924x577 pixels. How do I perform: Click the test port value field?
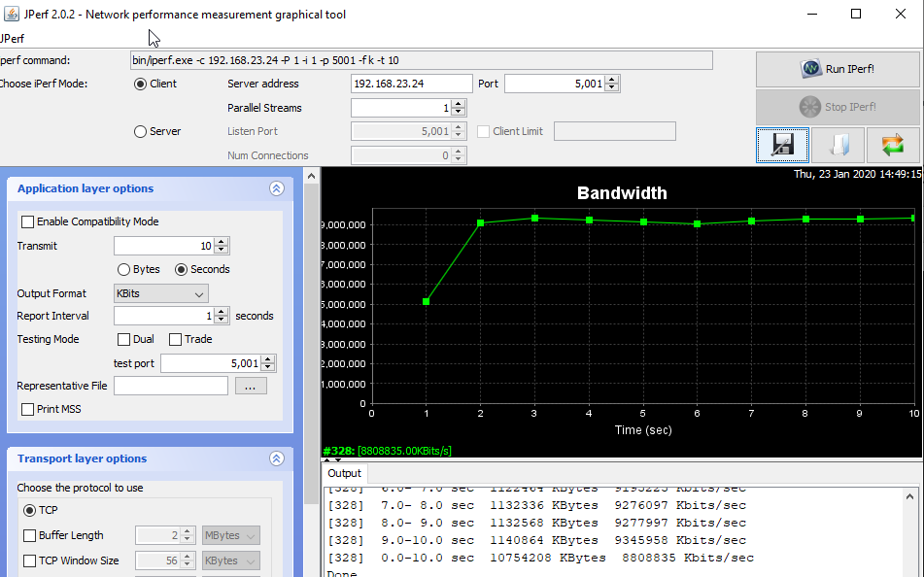[212, 363]
